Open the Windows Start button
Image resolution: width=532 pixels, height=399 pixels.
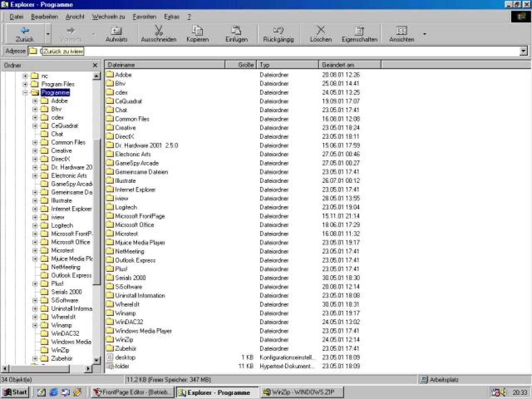pyautogui.click(x=16, y=392)
